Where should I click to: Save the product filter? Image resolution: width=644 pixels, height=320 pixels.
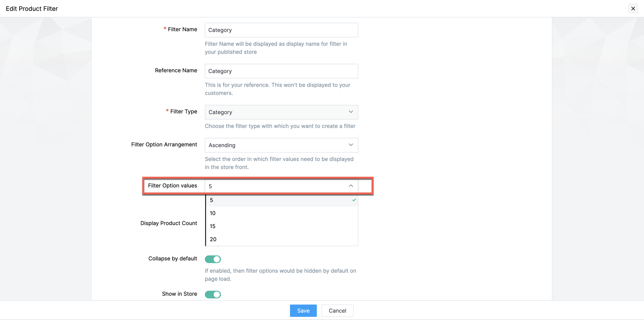click(x=303, y=311)
